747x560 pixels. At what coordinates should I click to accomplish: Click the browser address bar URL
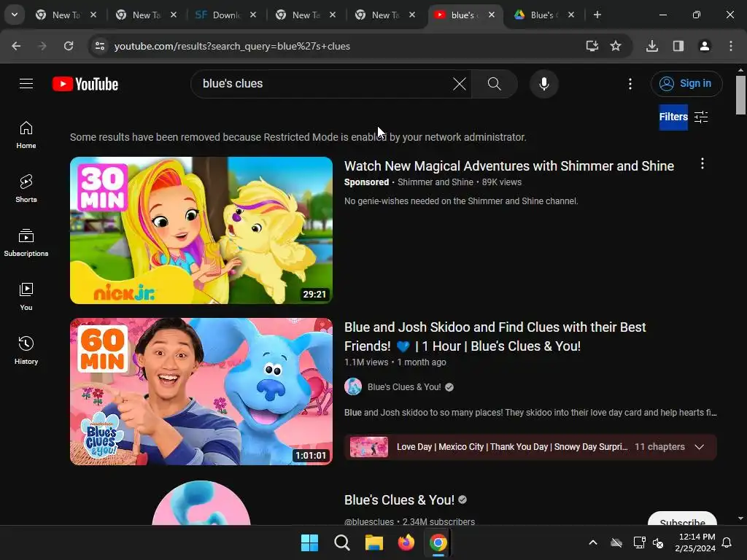[x=232, y=46]
